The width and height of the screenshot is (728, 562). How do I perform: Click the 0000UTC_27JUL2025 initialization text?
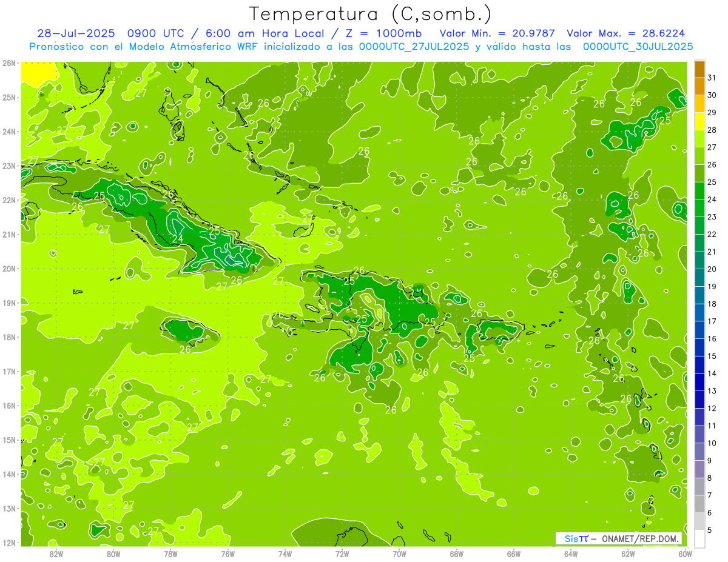pyautogui.click(x=414, y=47)
